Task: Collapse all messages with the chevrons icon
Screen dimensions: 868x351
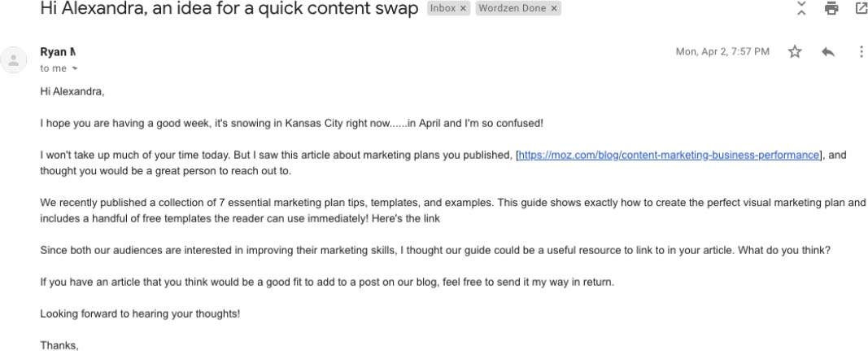Action: point(801,8)
